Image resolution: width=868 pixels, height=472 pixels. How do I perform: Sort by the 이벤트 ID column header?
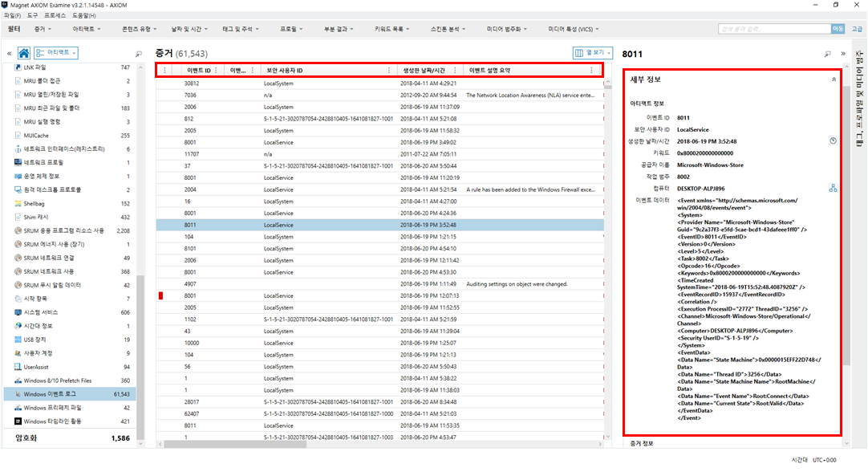[198, 71]
